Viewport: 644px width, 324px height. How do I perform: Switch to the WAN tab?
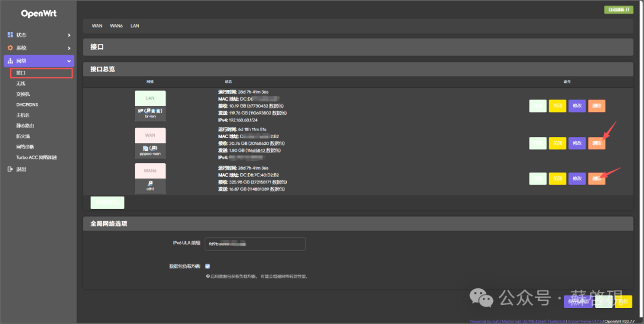coord(97,26)
